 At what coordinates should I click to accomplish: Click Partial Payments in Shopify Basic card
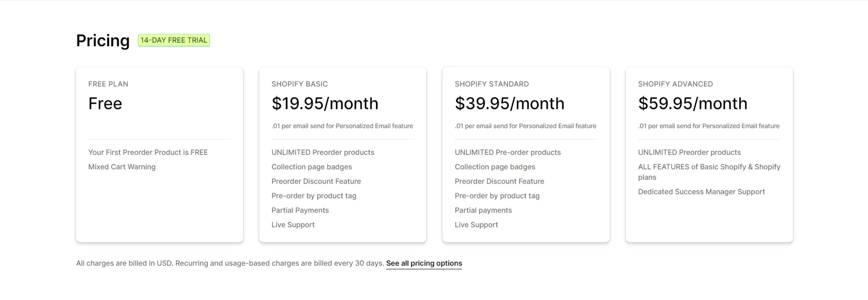[x=300, y=210]
